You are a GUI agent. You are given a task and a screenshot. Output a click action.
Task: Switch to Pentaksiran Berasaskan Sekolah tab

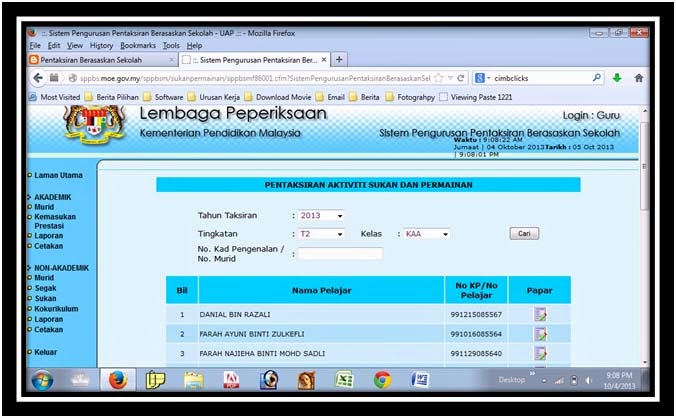(103, 60)
